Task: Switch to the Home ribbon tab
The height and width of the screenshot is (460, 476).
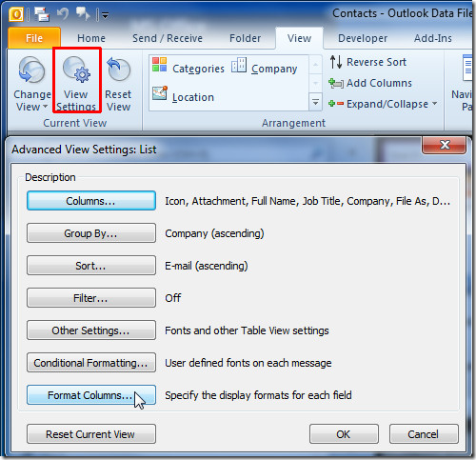Action: [91, 38]
